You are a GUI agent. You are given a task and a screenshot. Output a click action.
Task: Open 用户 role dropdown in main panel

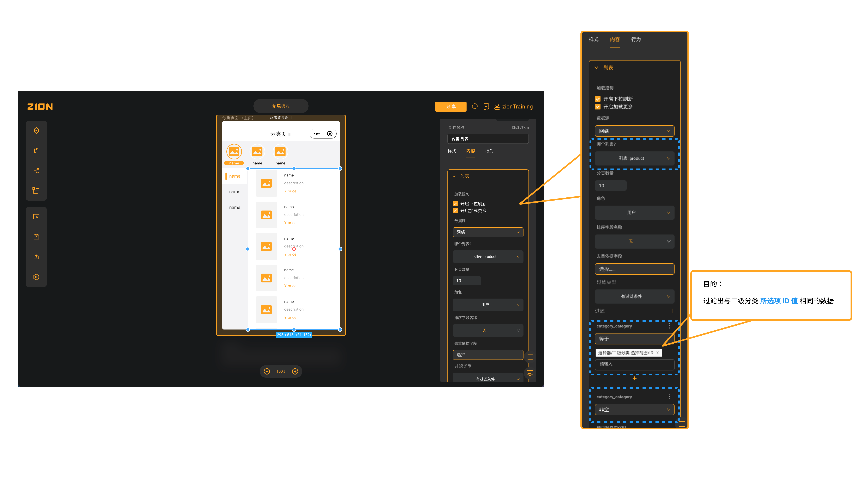(488, 305)
